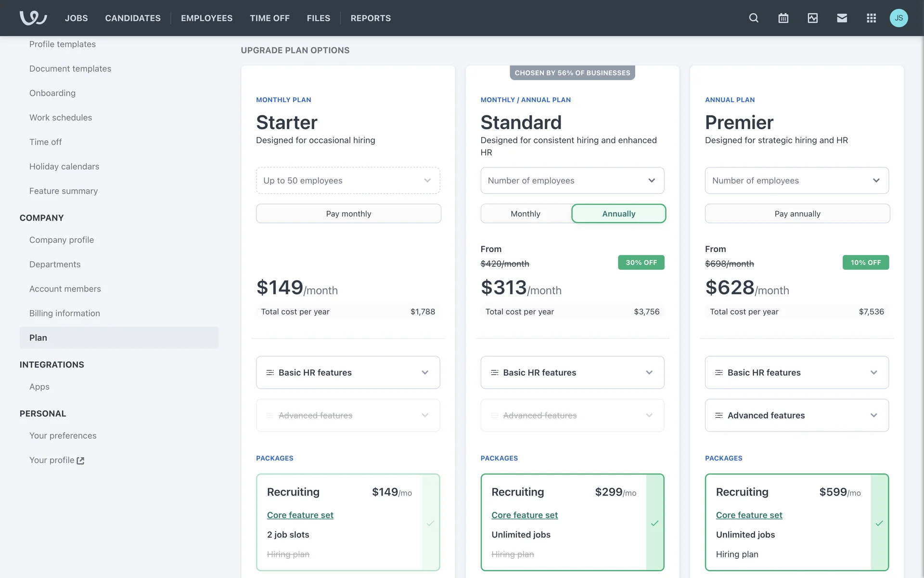Open Standard plan Number of employees dropdown

pyautogui.click(x=572, y=181)
